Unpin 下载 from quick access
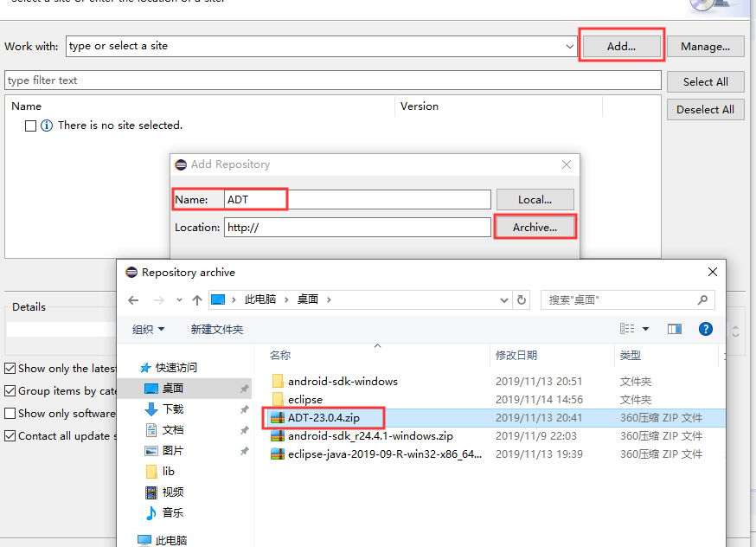Viewport: 756px width, 547px height. coord(245,409)
